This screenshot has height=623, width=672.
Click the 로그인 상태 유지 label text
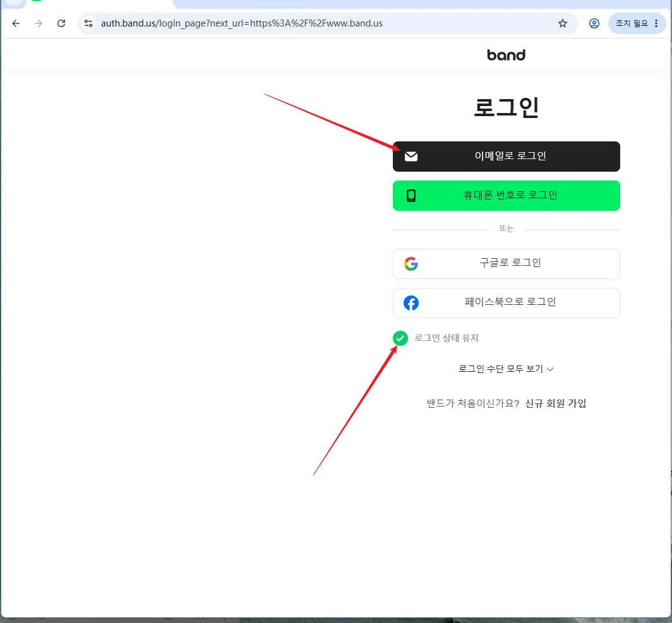coord(446,338)
